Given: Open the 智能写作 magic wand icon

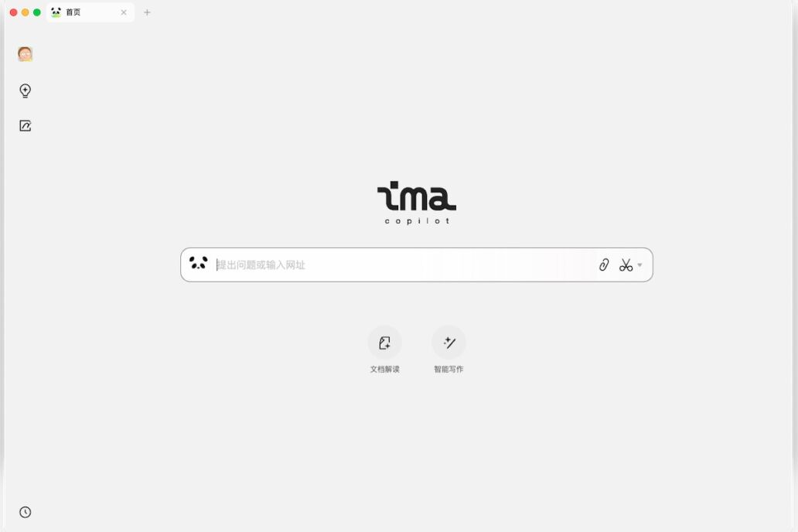Looking at the screenshot, I should click(x=448, y=343).
